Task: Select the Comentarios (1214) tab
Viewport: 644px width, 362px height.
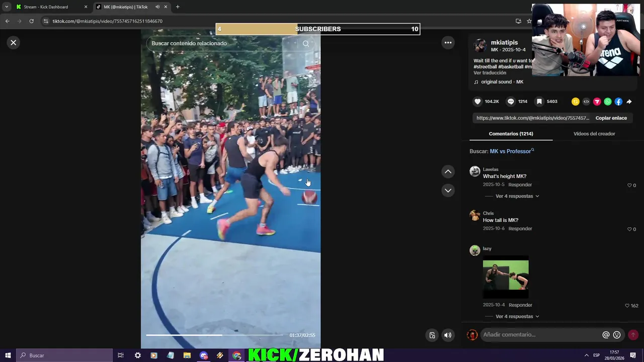Action: (x=511, y=134)
